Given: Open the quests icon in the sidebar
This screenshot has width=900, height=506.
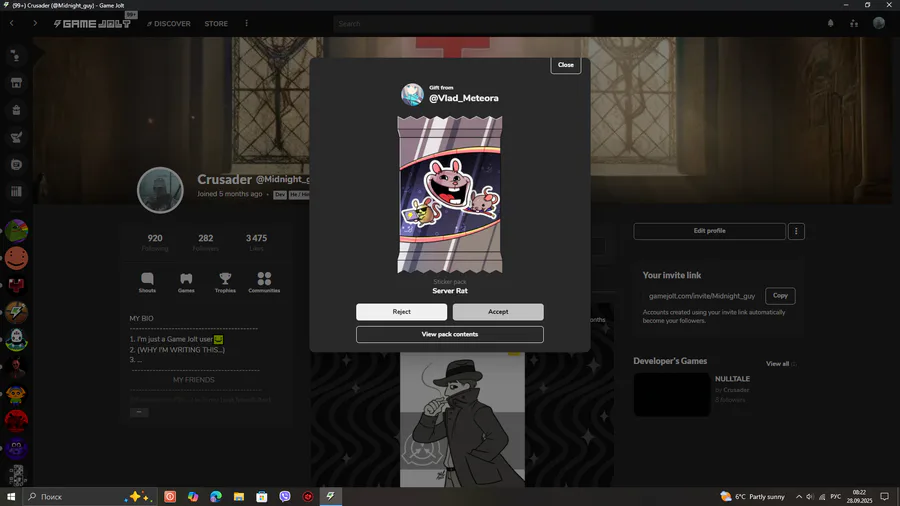Looking at the screenshot, I should (x=16, y=56).
